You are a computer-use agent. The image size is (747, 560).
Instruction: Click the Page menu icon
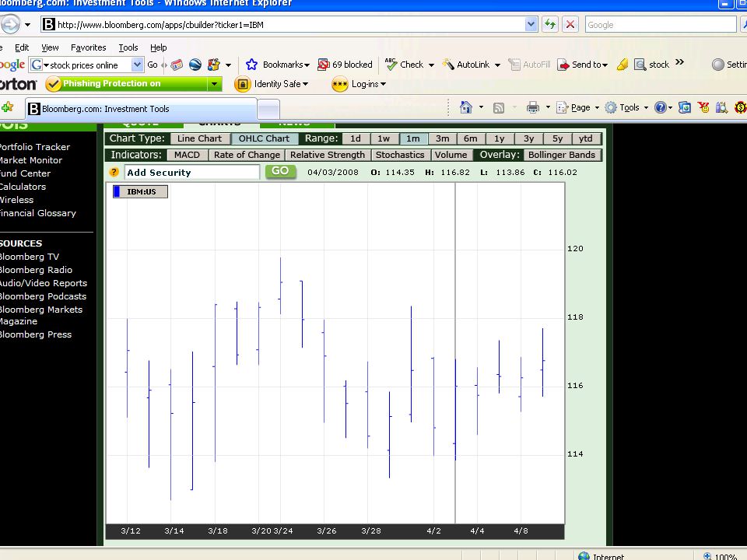click(562, 107)
